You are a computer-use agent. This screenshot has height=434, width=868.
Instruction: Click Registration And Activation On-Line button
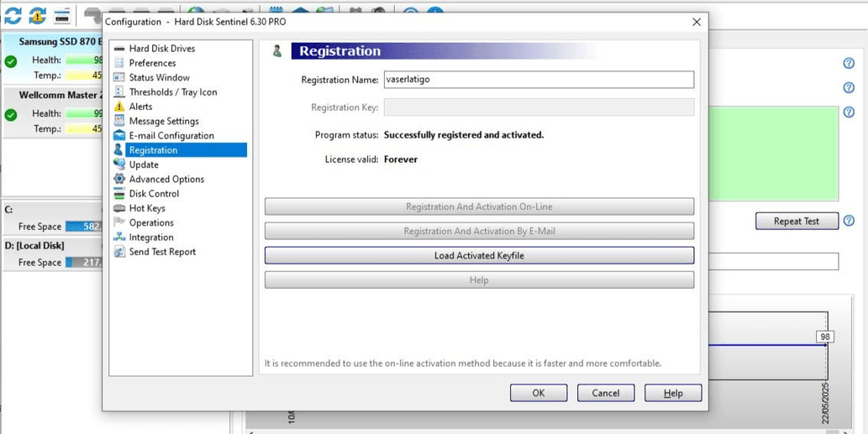[480, 207]
